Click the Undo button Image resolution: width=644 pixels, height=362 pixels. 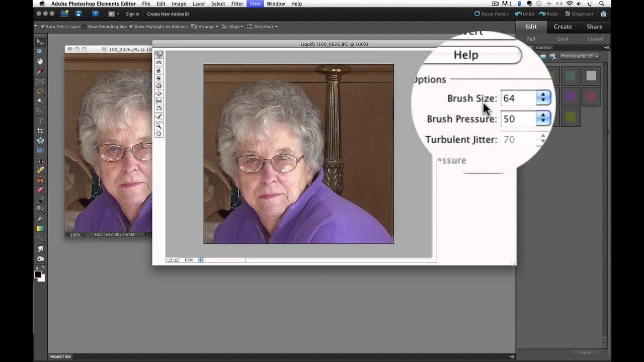point(524,14)
